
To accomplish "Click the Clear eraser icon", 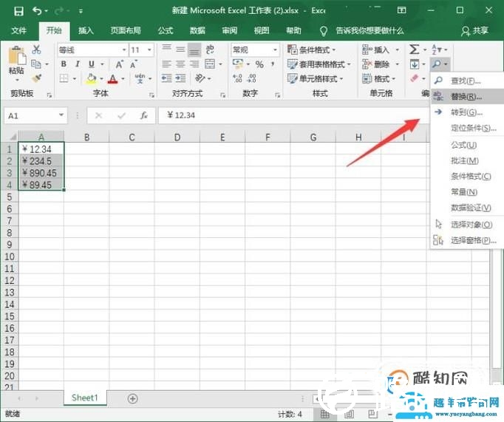I will click(415, 78).
